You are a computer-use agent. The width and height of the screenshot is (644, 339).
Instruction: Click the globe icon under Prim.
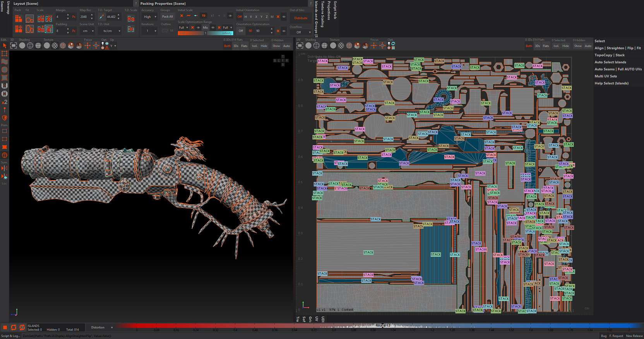5,155
